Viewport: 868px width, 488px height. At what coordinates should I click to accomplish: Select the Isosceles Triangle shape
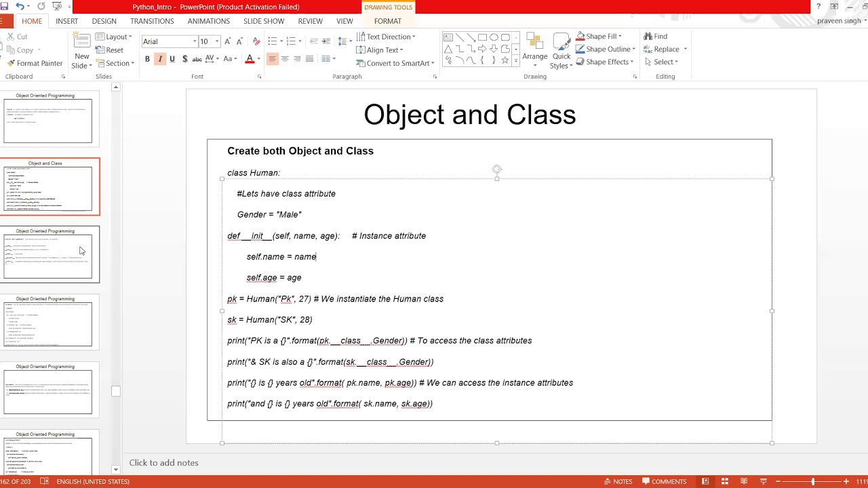coord(448,49)
